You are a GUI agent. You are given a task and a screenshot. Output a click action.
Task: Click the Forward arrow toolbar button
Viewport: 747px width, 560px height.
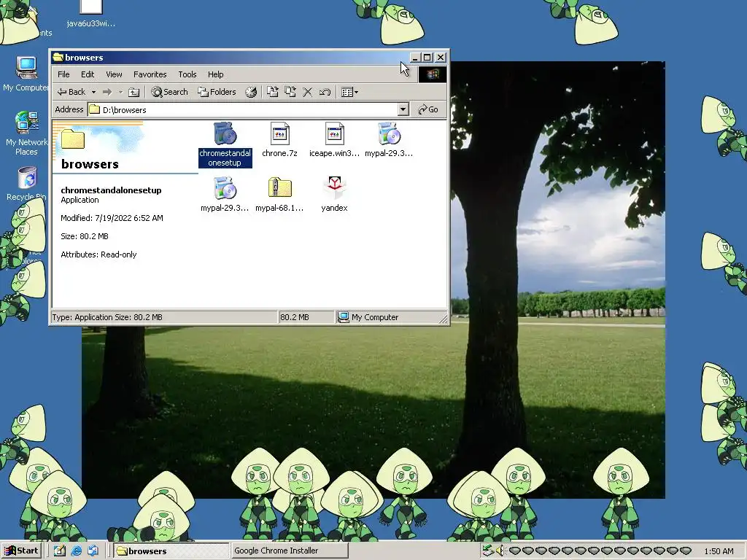(107, 92)
